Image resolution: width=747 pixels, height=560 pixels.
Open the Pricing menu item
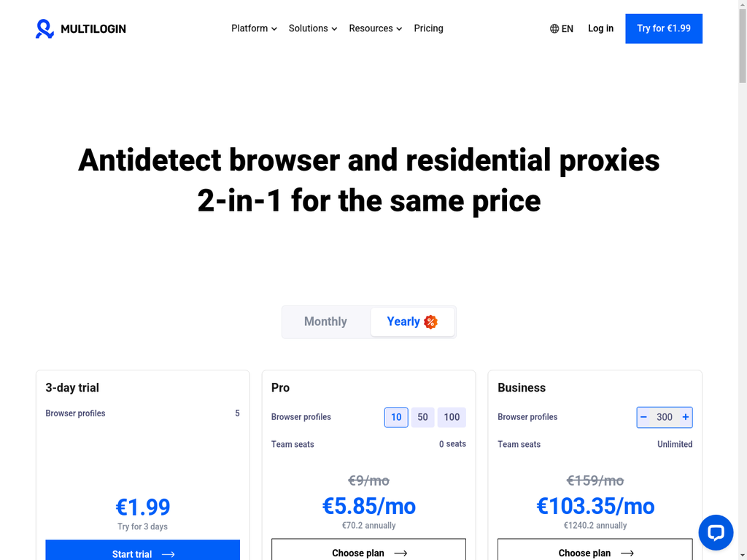[428, 28]
